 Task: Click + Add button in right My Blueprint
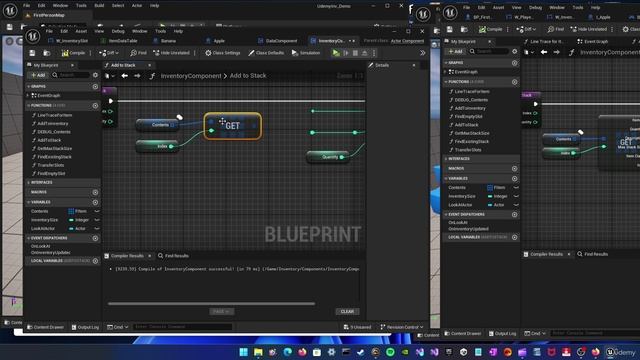click(x=456, y=51)
